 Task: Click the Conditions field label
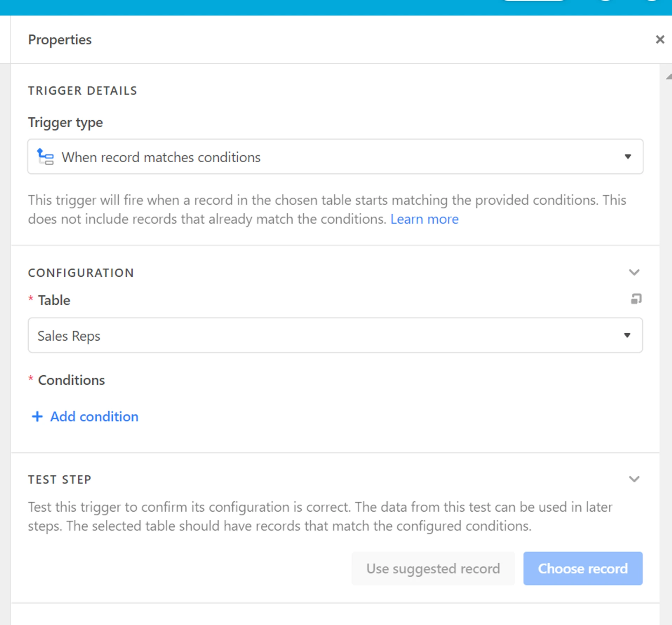pyautogui.click(x=71, y=380)
